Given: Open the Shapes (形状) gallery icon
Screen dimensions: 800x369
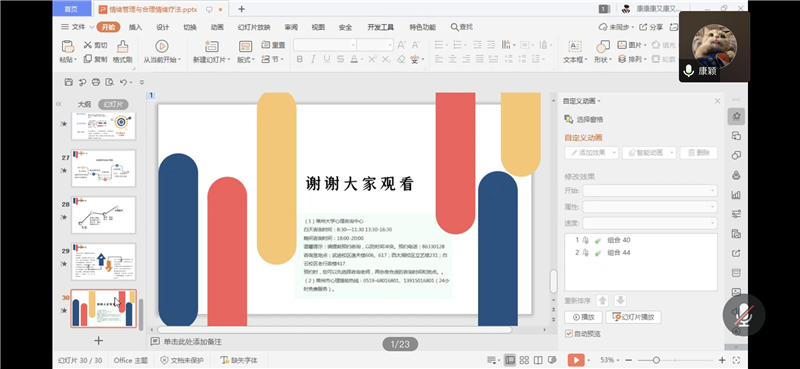Looking at the screenshot, I should point(603,46).
